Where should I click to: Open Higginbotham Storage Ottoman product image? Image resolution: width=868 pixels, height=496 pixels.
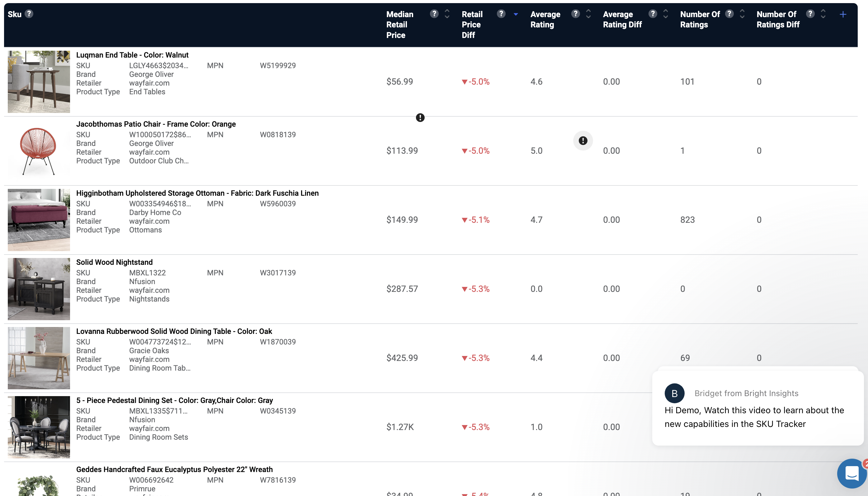(39, 220)
